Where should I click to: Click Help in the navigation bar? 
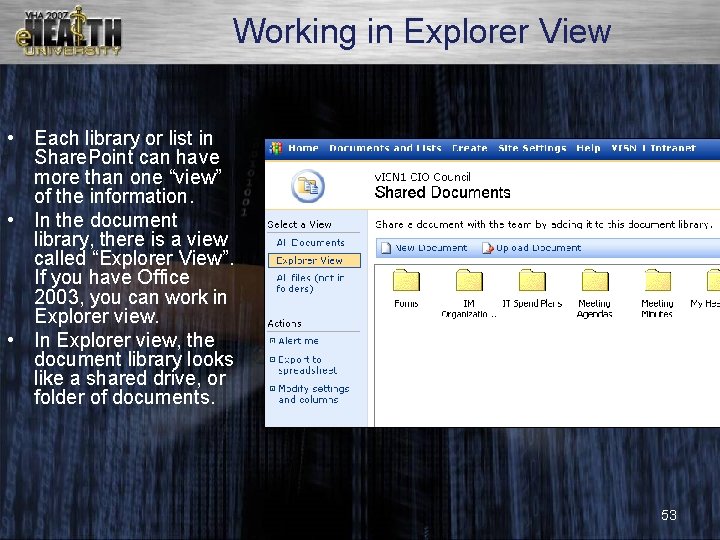(588, 148)
